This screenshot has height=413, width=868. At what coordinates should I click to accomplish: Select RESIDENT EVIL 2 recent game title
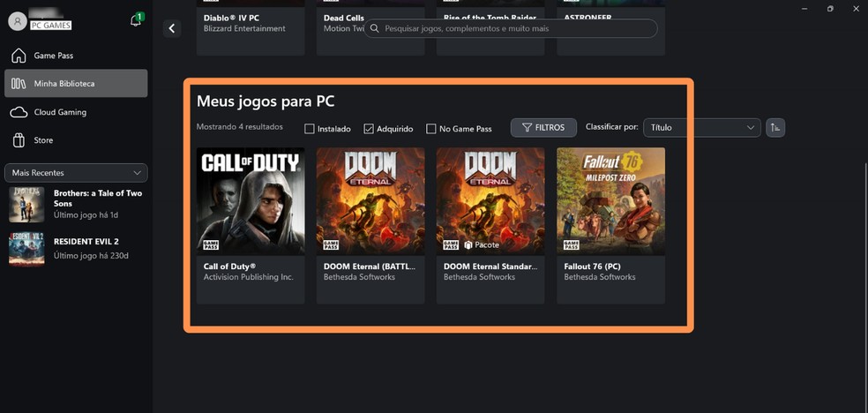pyautogui.click(x=86, y=242)
